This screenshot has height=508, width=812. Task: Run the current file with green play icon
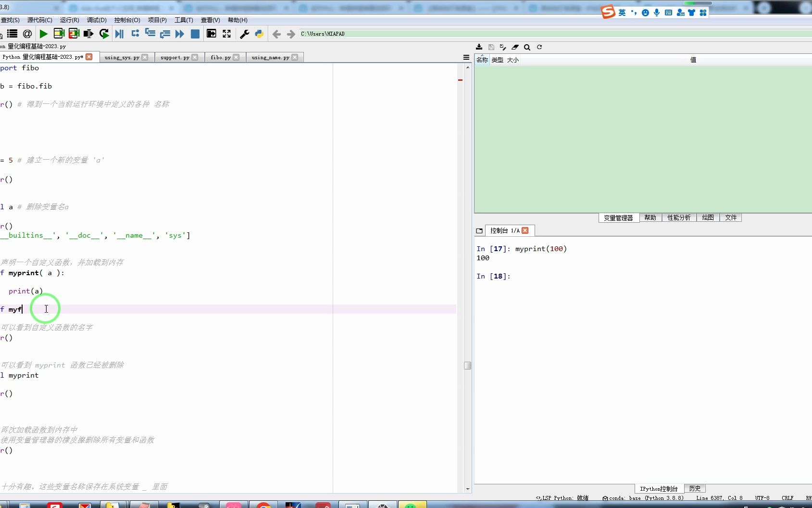point(43,34)
